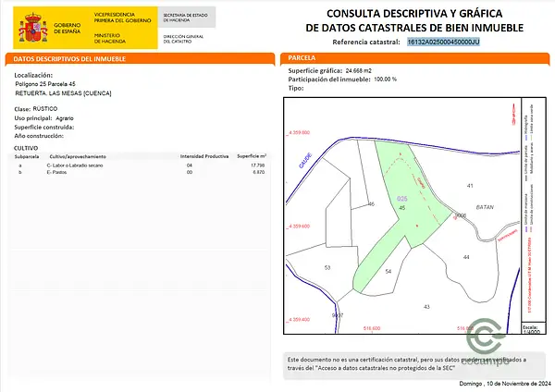Click parcel number 54 on map

point(388,272)
